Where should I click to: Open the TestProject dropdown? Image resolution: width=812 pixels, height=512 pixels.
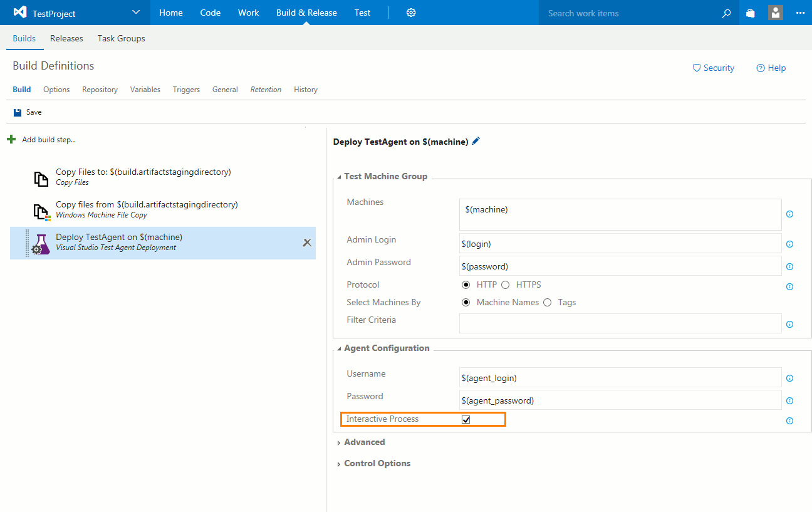click(x=137, y=13)
